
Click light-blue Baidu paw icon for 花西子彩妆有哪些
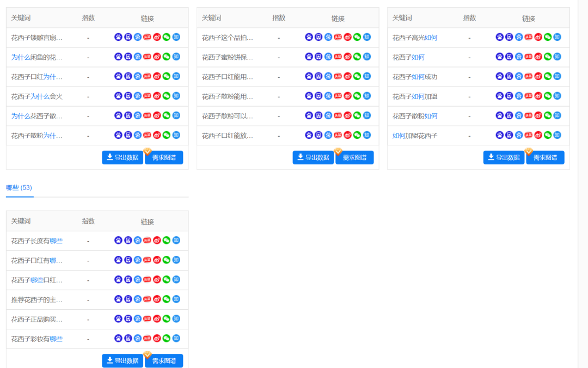[138, 339]
